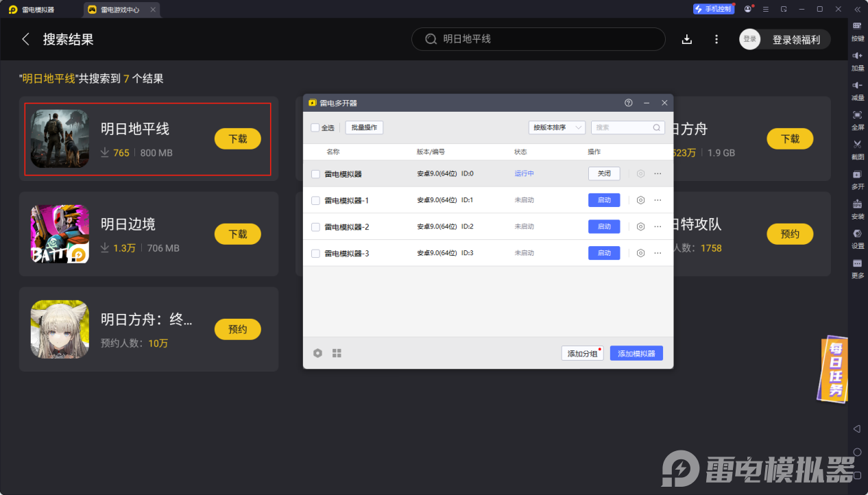Click the Android home circle icon
868x495 pixels.
[857, 452]
